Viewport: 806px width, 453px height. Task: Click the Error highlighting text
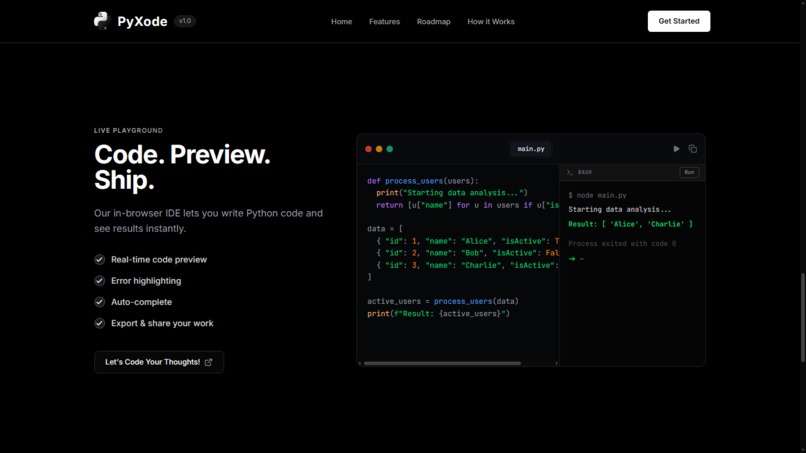point(146,281)
